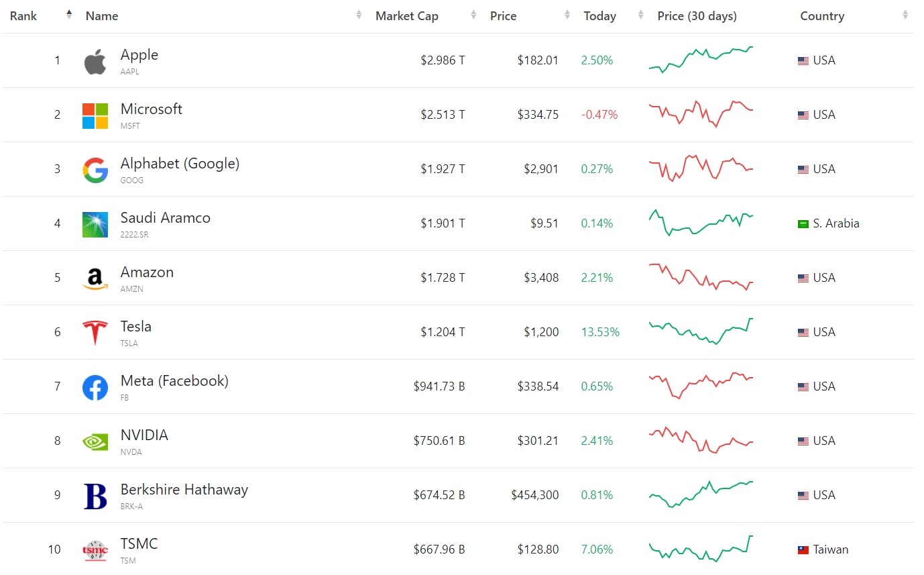
Task: Open the Amazon company link
Action: coord(147,272)
